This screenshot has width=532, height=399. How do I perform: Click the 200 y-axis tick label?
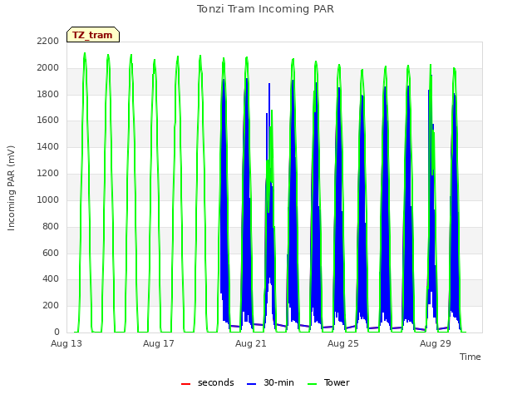pyautogui.click(x=51, y=305)
